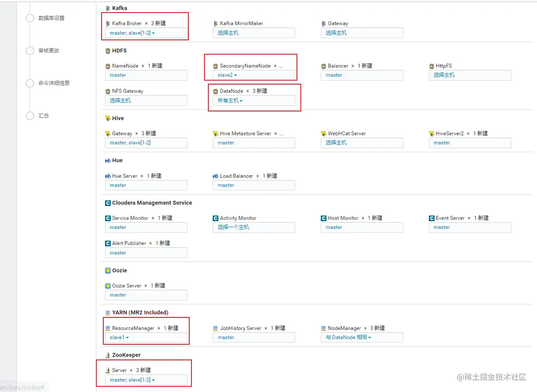Click the Hue Load Balancer icon
Viewport: 537px width, 392px height.
click(x=215, y=176)
